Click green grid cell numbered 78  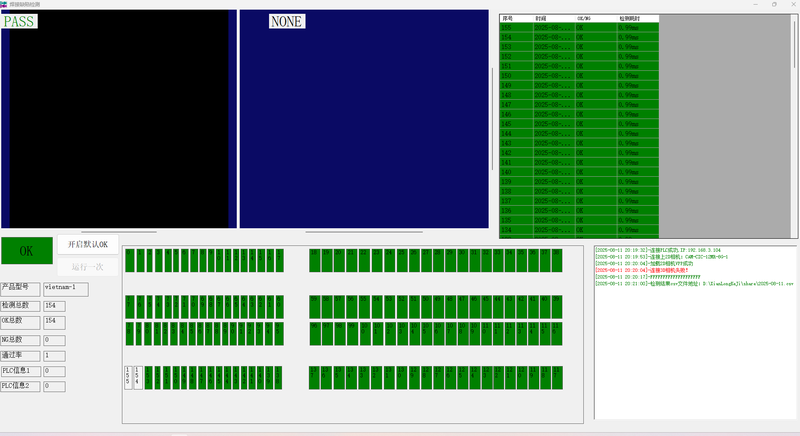coord(130,334)
